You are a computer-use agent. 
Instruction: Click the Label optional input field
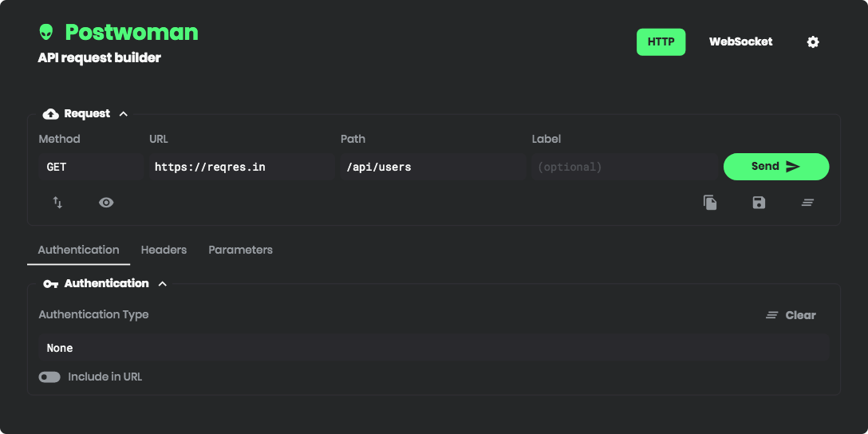(x=622, y=168)
